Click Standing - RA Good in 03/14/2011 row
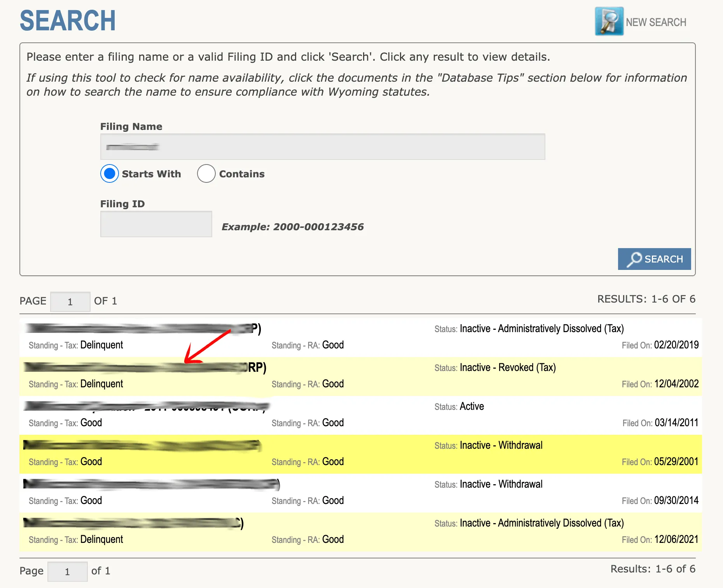The height and width of the screenshot is (588, 723). [308, 423]
